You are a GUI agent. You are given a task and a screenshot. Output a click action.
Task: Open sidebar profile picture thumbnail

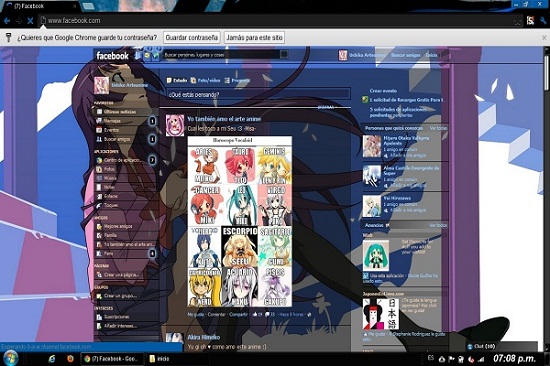pos(101,86)
